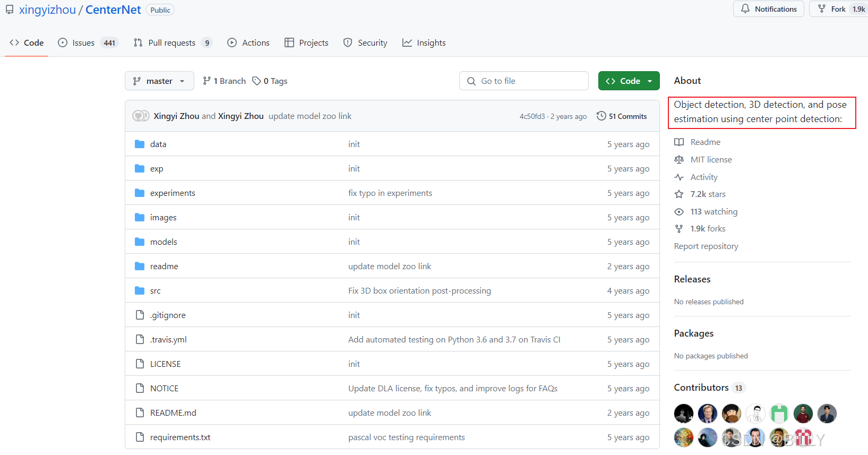Go to the Actions tab
868x455 pixels.
[248, 42]
